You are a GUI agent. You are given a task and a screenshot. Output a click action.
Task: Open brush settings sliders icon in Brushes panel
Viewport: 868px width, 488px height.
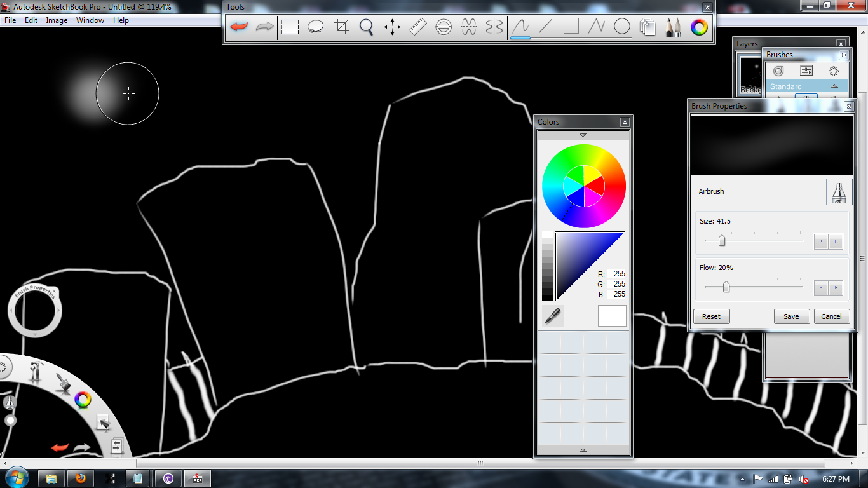pyautogui.click(x=806, y=71)
